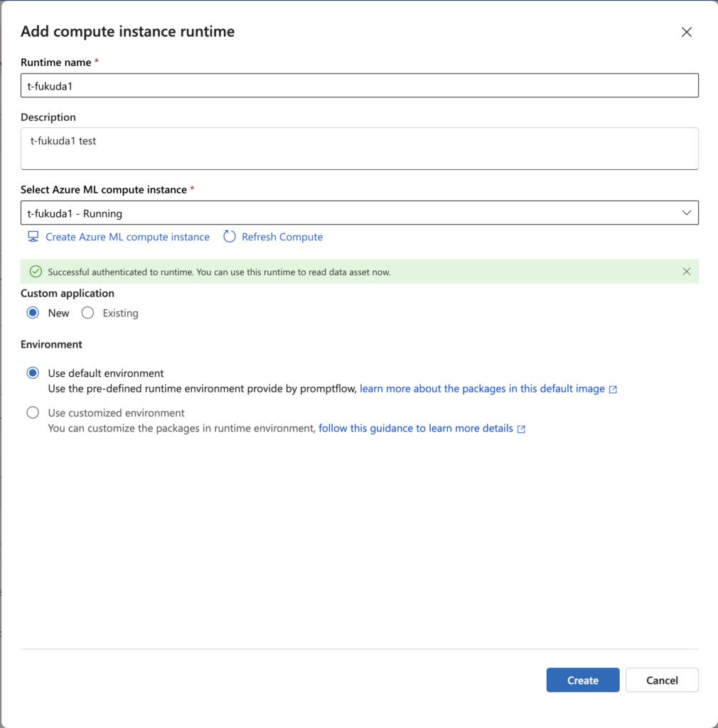The width and height of the screenshot is (718, 728).
Task: Click external-link icon after guidance link
Action: pos(521,429)
